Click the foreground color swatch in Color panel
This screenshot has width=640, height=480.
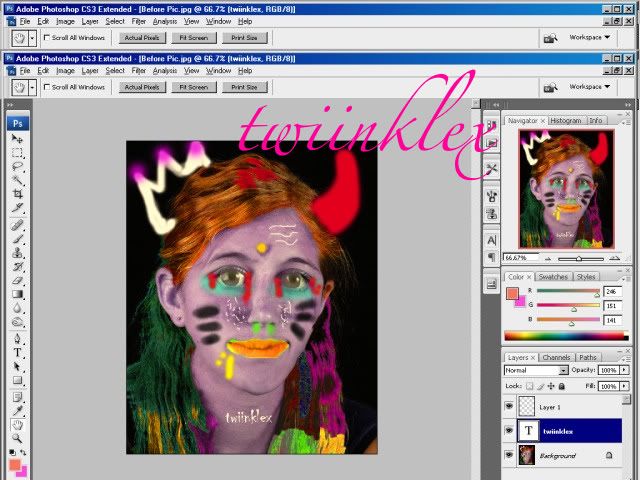512,294
